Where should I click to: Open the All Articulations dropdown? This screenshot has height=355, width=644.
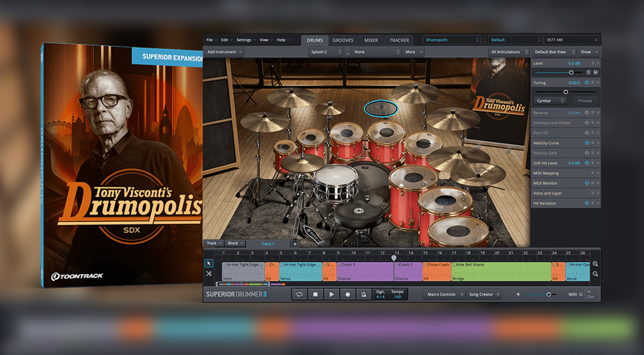[509, 52]
